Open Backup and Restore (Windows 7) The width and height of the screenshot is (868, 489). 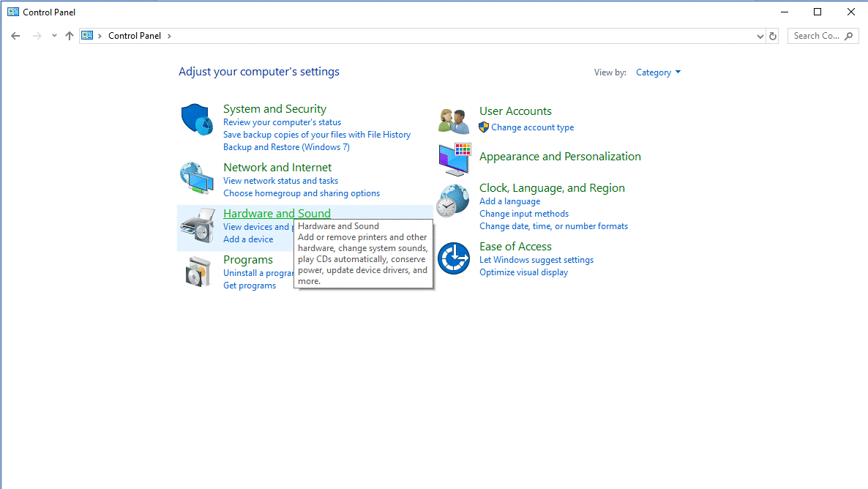coord(286,147)
